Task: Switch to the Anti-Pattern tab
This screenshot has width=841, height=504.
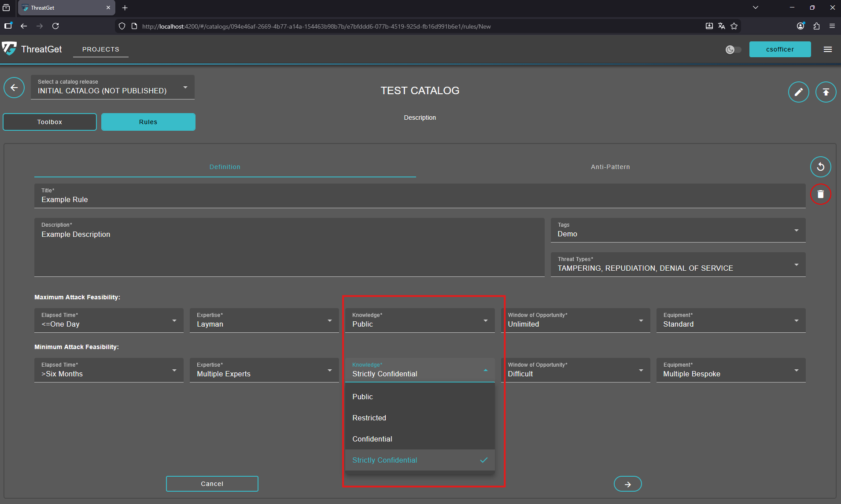Action: click(610, 167)
